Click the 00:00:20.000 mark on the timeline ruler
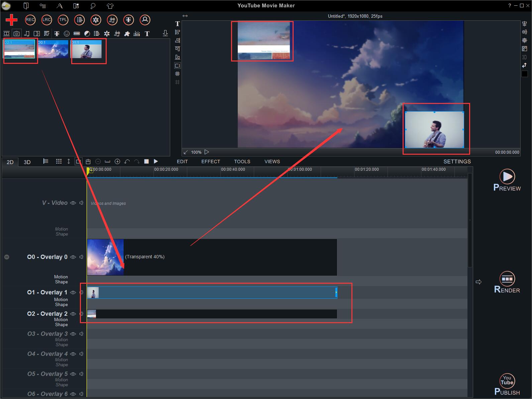 pyautogui.click(x=166, y=169)
